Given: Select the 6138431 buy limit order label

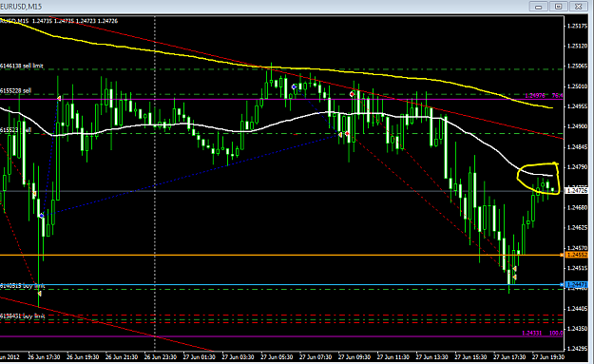Looking at the screenshot, I should [23, 316].
